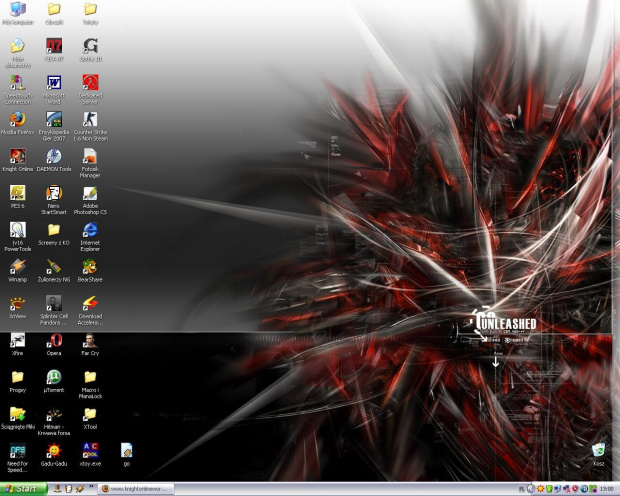Viewport: 620px width, 496px height.
Task: Open the PL language bar indicator
Action: 522,490
